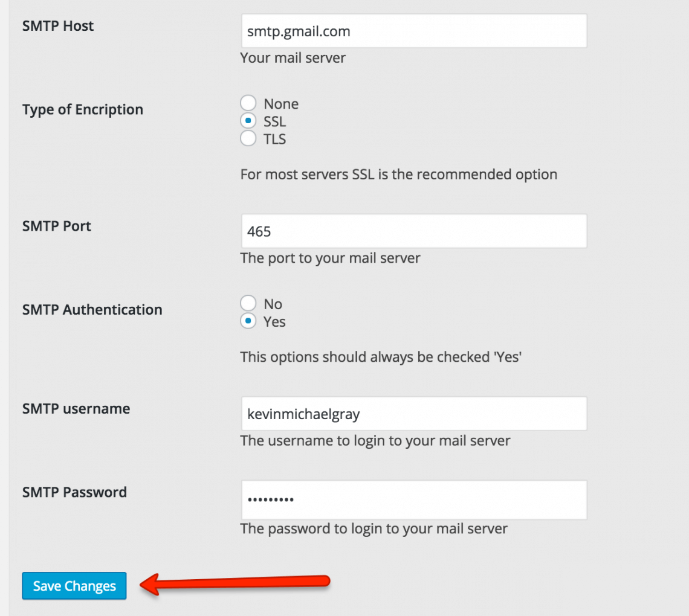Click the SMTP username field showing kevinmichaelgray

click(413, 413)
